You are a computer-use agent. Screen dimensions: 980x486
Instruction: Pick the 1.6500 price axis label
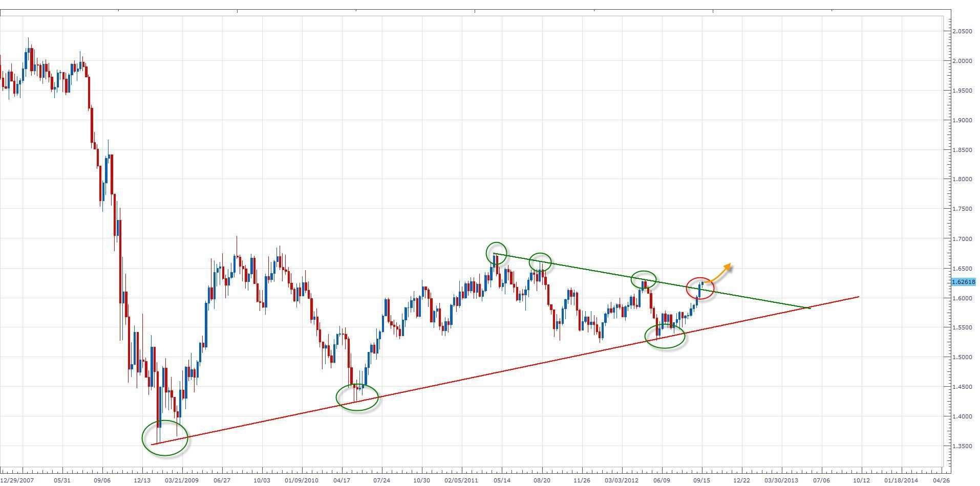[962, 269]
